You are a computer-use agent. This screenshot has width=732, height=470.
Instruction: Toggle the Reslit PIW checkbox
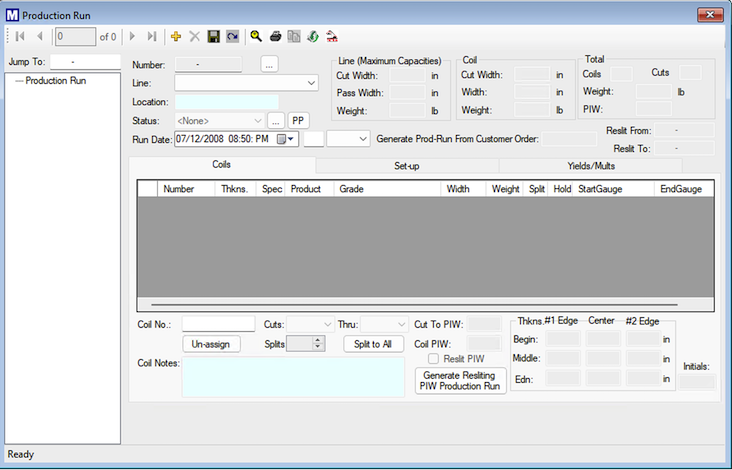click(x=433, y=359)
